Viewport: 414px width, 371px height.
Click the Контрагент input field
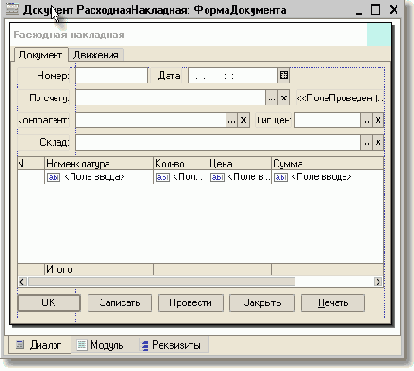pos(151,120)
